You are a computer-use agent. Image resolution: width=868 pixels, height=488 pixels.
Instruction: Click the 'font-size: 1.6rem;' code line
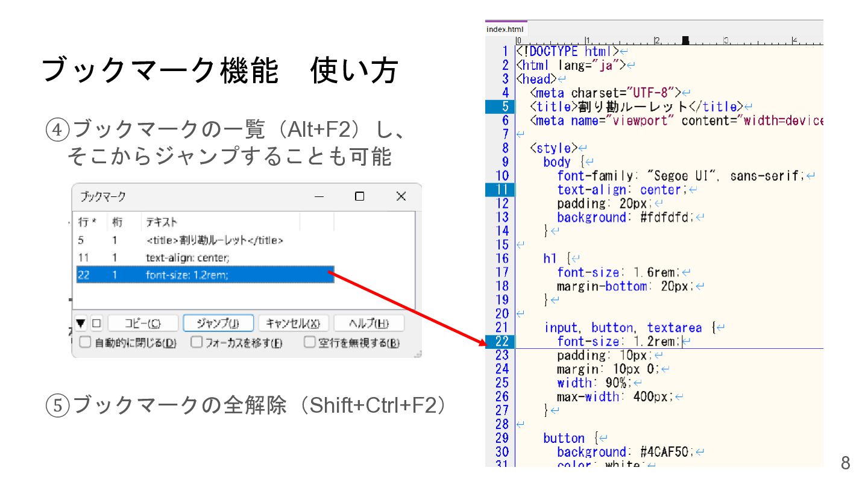619,272
